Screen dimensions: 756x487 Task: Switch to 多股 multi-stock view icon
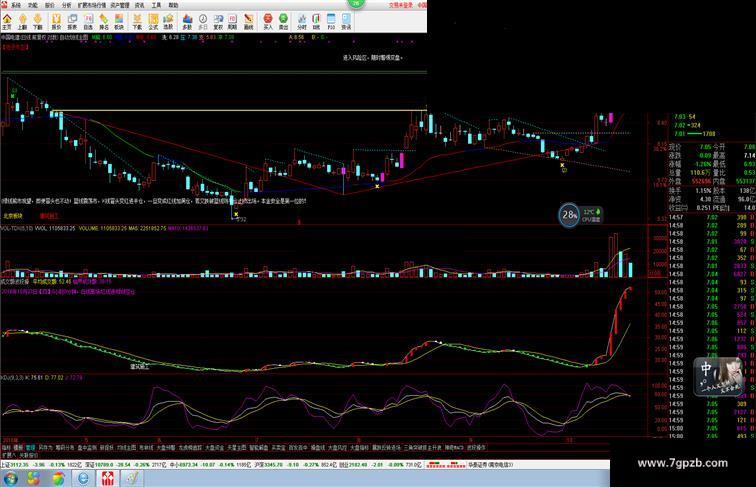[x=187, y=21]
